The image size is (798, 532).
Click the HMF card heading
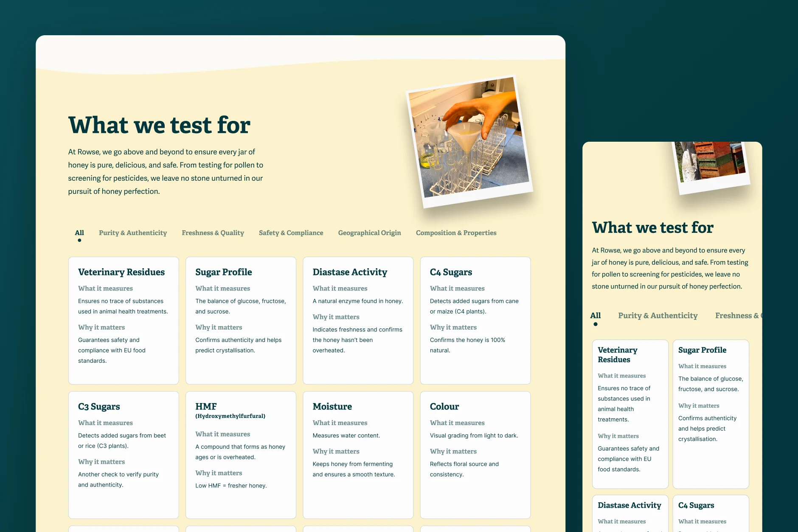pyautogui.click(x=206, y=406)
